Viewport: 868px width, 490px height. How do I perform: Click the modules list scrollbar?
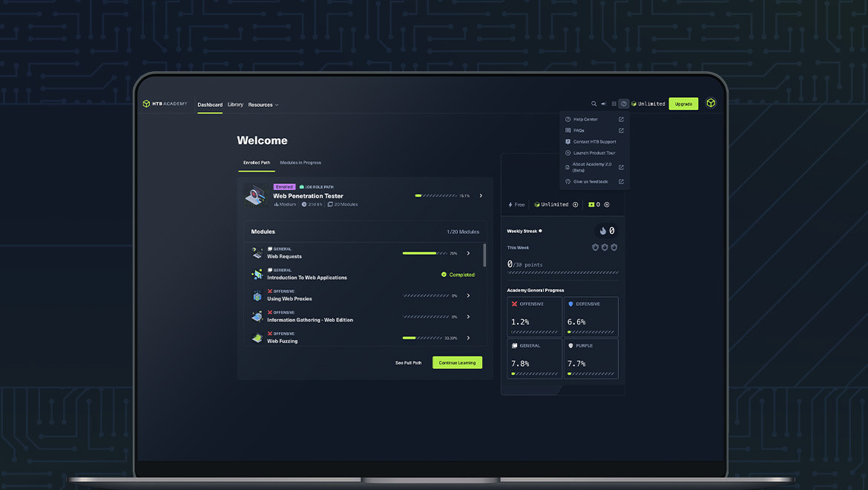click(485, 255)
